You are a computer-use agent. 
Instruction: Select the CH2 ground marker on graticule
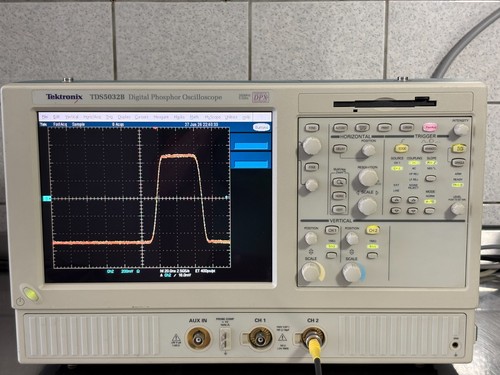click(x=47, y=199)
